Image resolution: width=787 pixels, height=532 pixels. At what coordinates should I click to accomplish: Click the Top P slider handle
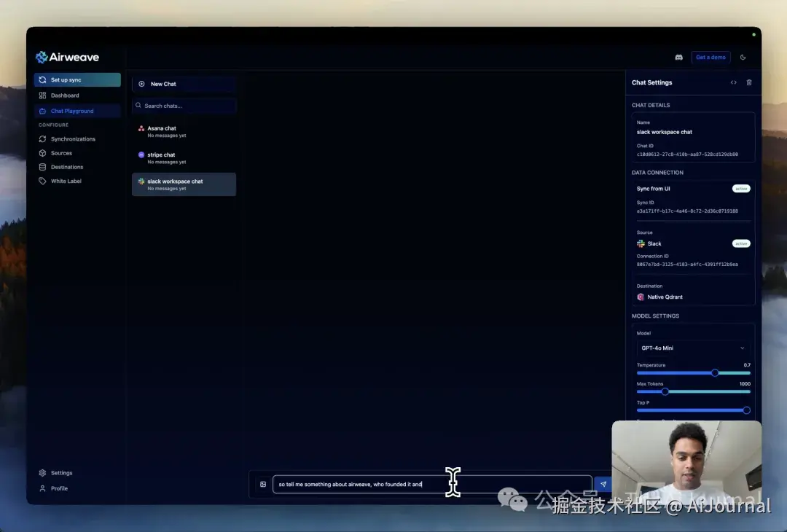(746, 410)
